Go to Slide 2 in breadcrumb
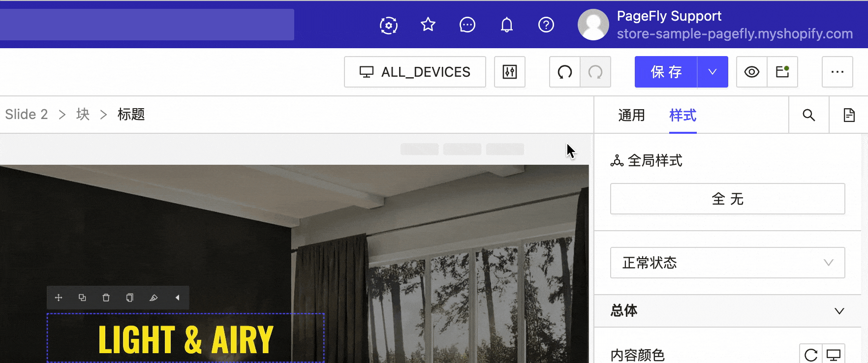Viewport: 868px width, 363px height. [27, 114]
